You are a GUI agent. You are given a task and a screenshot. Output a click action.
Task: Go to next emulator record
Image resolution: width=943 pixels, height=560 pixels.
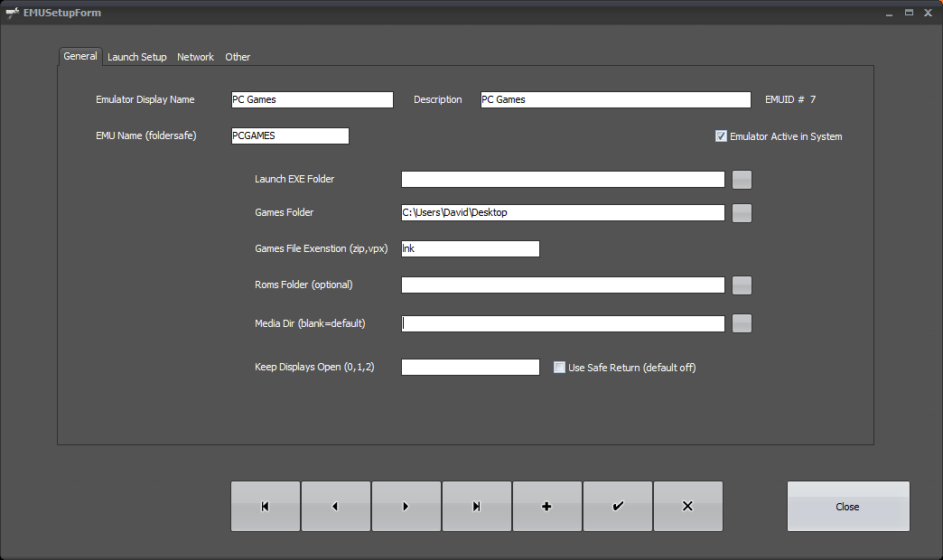pos(406,506)
